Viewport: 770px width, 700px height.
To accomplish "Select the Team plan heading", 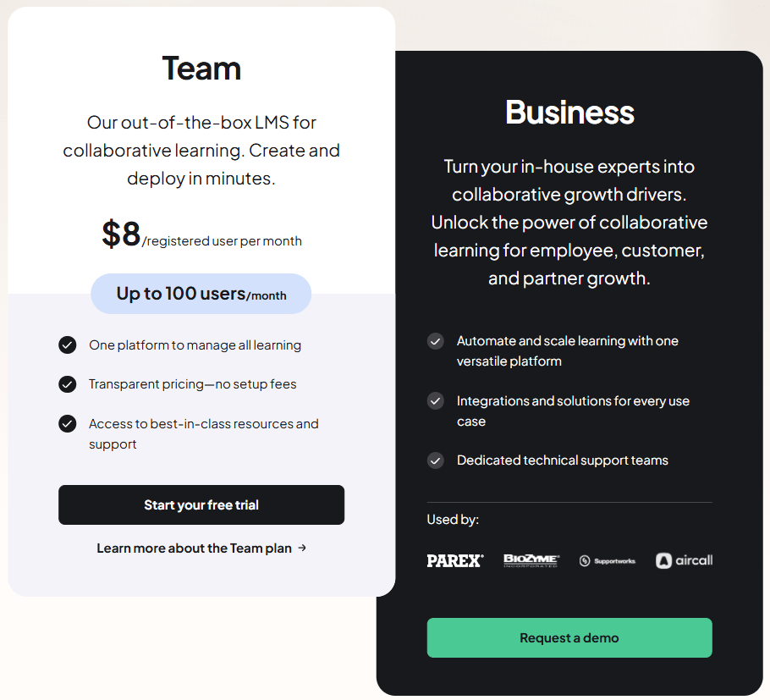I will click(x=201, y=69).
